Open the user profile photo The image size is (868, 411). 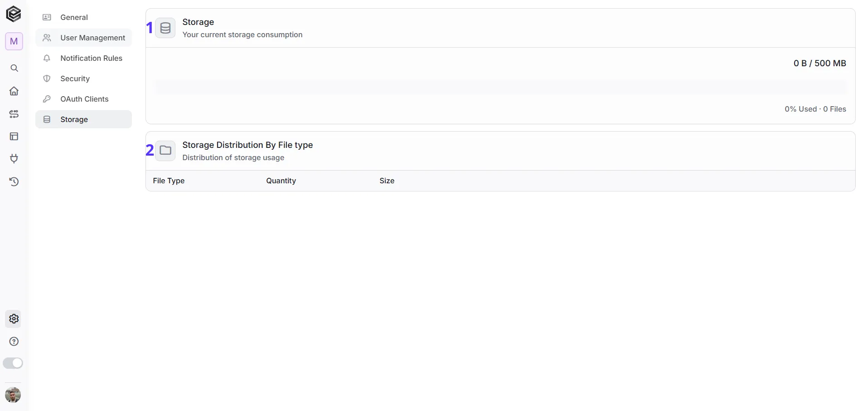click(x=13, y=395)
